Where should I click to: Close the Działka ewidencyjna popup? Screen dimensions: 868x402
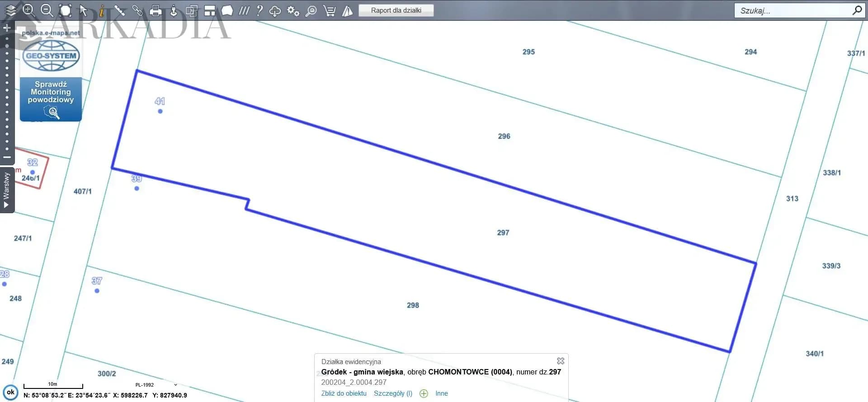click(x=561, y=361)
